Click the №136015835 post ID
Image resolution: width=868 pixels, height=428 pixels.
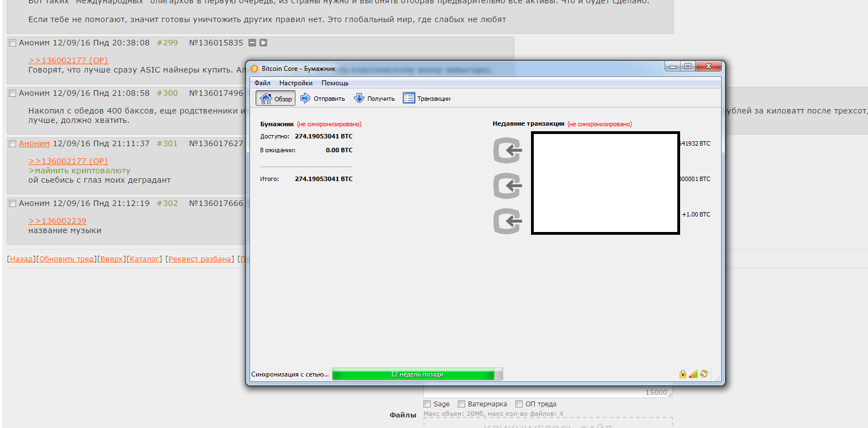click(216, 43)
